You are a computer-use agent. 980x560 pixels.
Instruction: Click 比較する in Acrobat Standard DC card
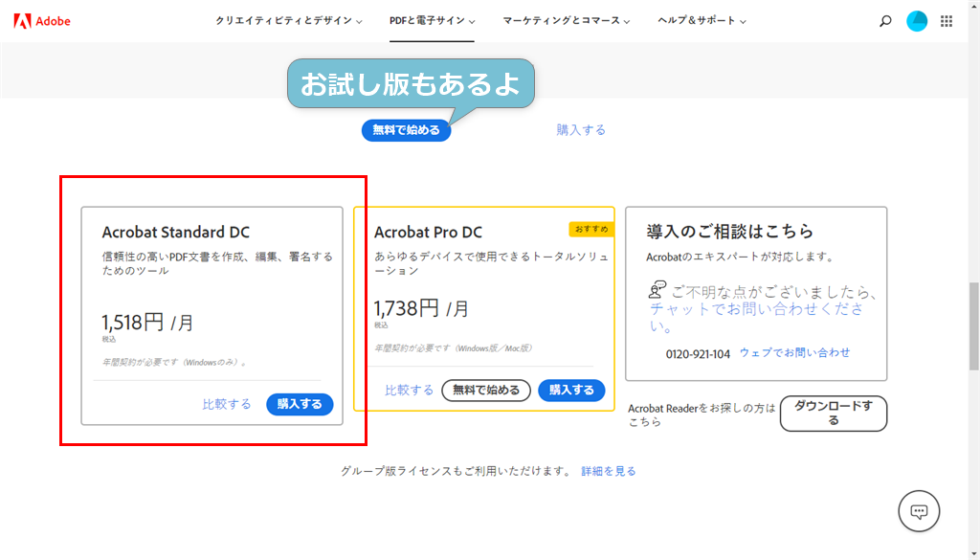pyautogui.click(x=227, y=404)
